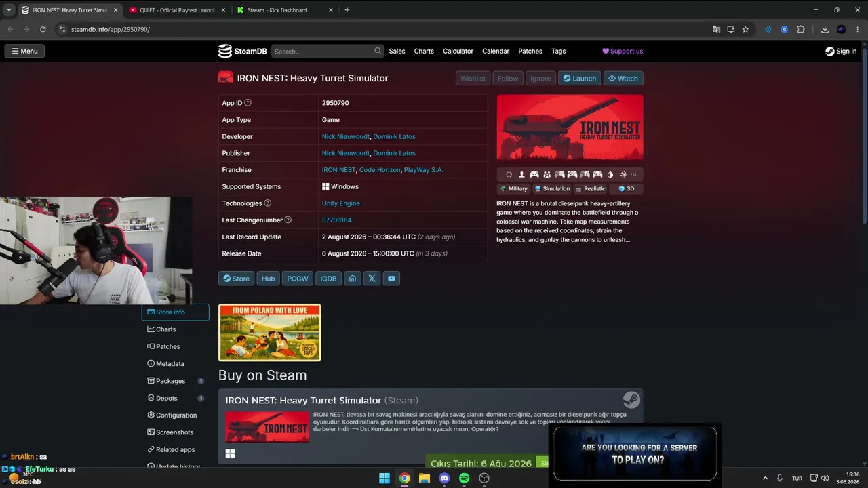Open the PCGW link button
This screenshot has height=488, width=868.
298,279
